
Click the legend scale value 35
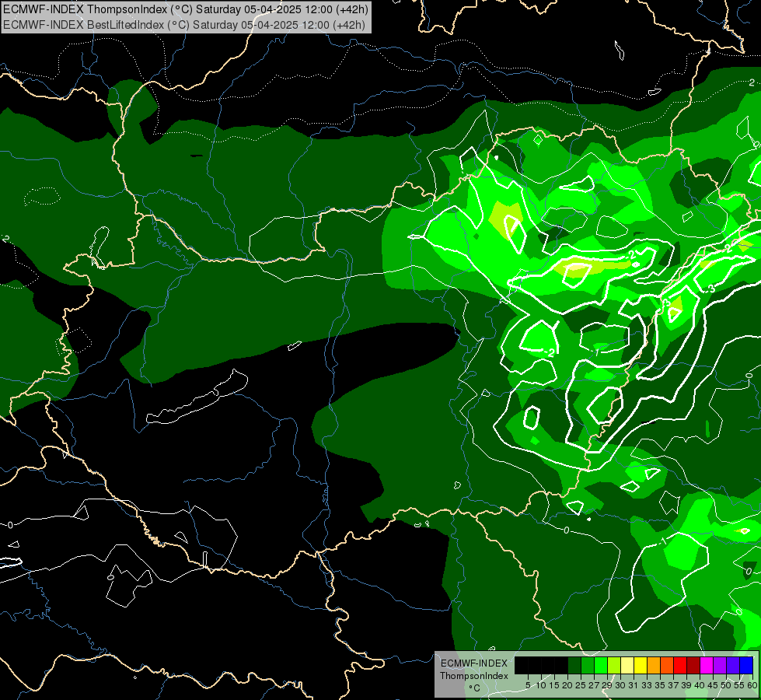coord(660,685)
